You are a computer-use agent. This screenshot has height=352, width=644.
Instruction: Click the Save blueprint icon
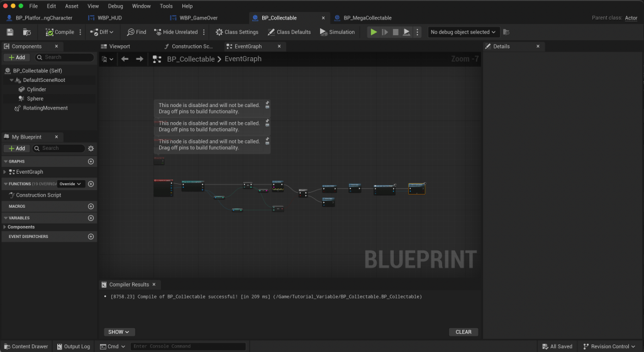coord(9,32)
